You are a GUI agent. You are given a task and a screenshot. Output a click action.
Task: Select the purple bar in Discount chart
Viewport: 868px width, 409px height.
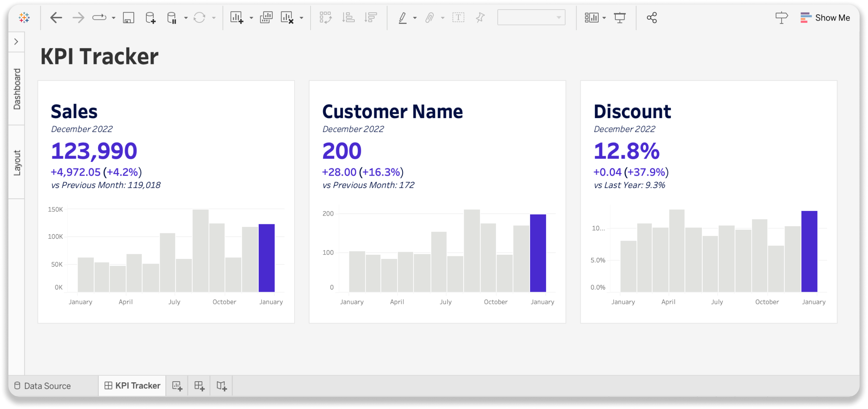[809, 251]
